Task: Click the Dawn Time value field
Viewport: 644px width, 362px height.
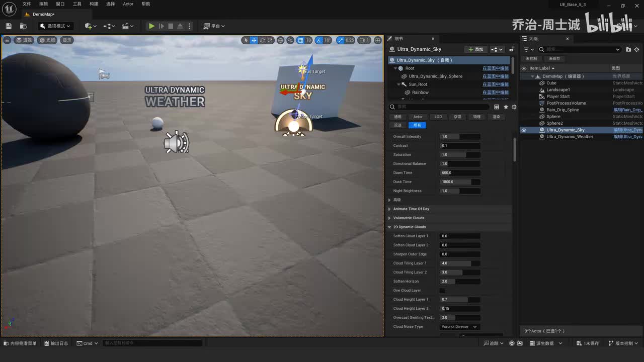Action: [460, 173]
